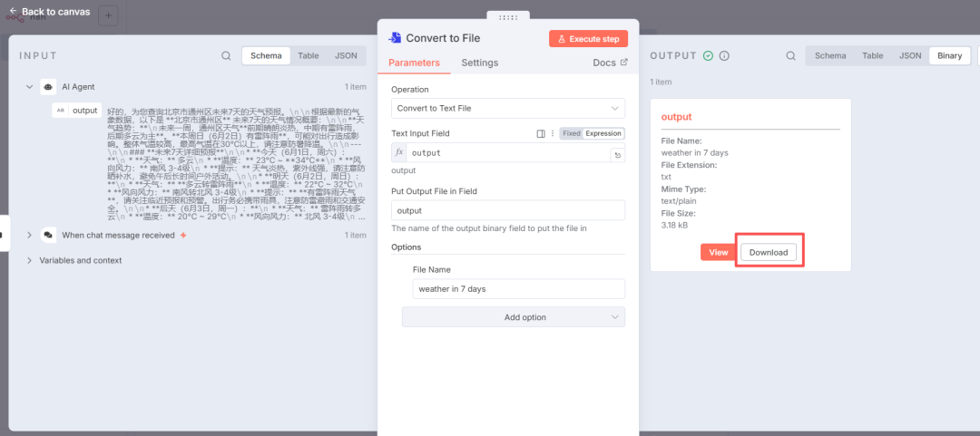The height and width of the screenshot is (436, 980).
Task: Click the Convert to File node title
Action: coord(443,38)
